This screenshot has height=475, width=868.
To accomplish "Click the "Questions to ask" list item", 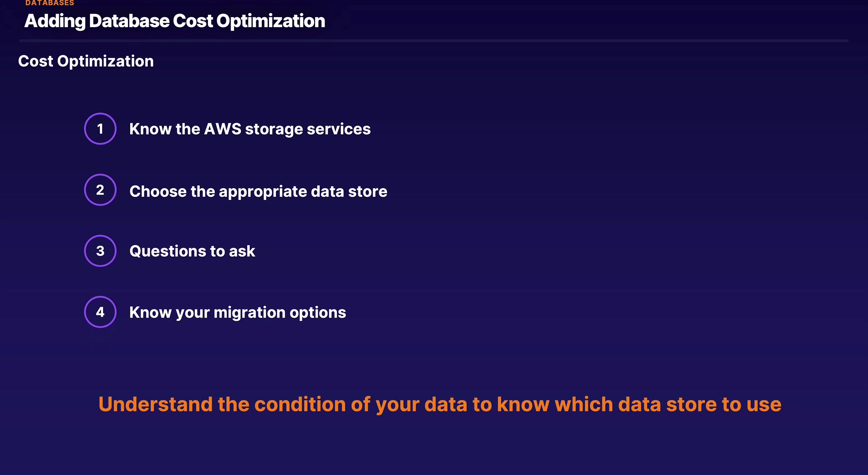I will click(x=192, y=251).
